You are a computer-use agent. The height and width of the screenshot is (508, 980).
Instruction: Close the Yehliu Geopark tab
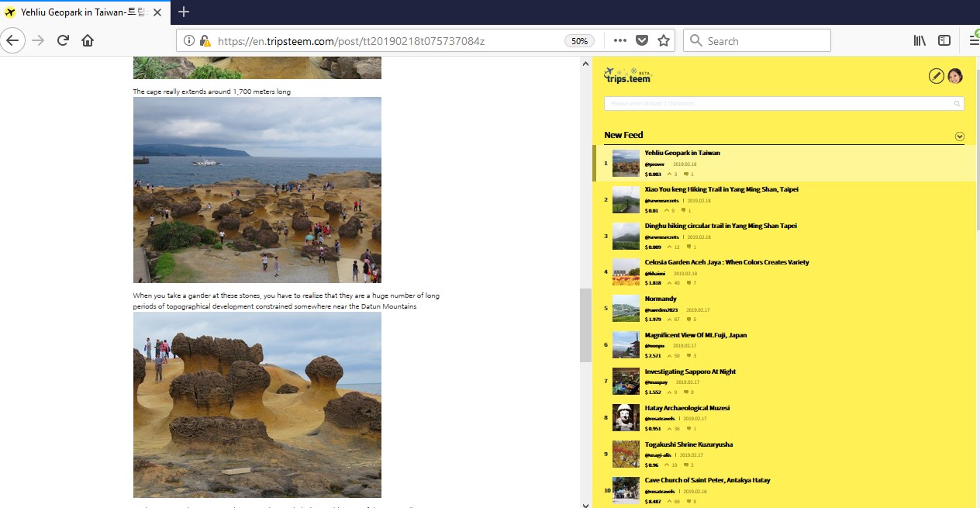click(158, 12)
